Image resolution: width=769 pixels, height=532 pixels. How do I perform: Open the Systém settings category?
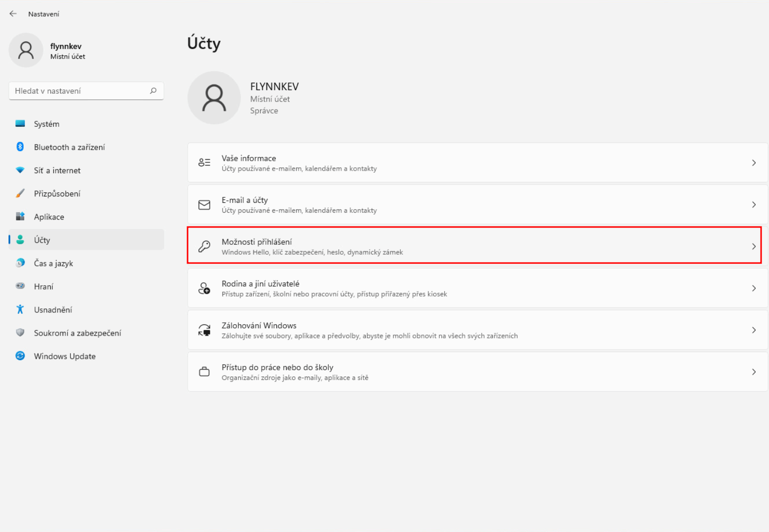[46, 124]
